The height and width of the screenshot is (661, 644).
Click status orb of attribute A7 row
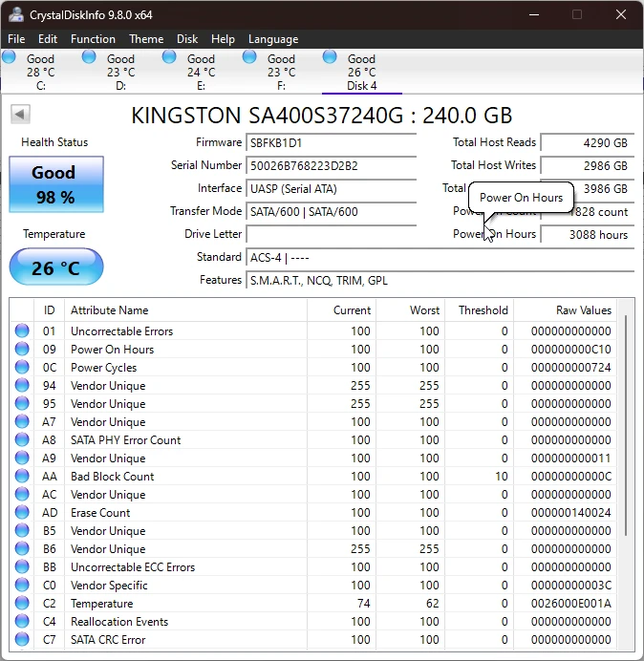tap(22, 421)
